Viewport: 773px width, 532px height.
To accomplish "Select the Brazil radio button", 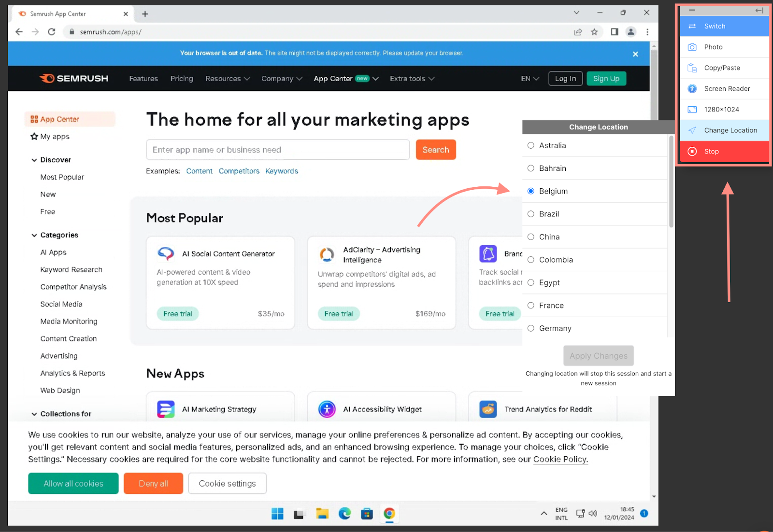I will point(531,214).
